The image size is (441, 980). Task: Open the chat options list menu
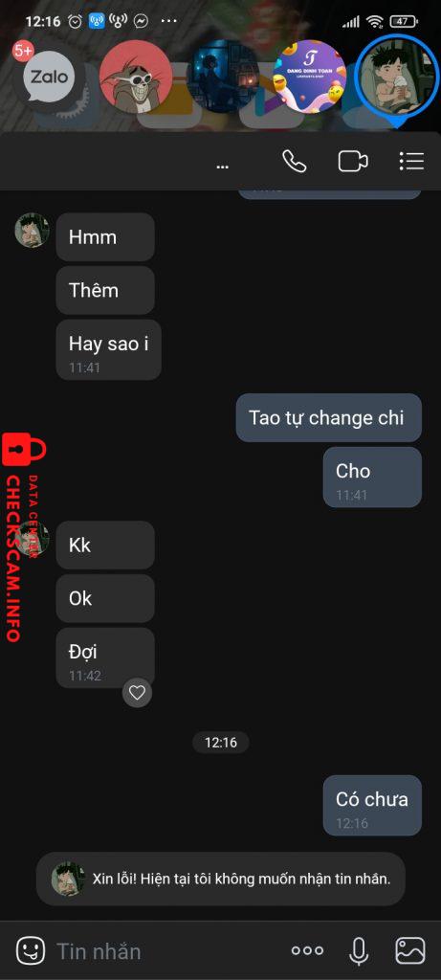411,161
